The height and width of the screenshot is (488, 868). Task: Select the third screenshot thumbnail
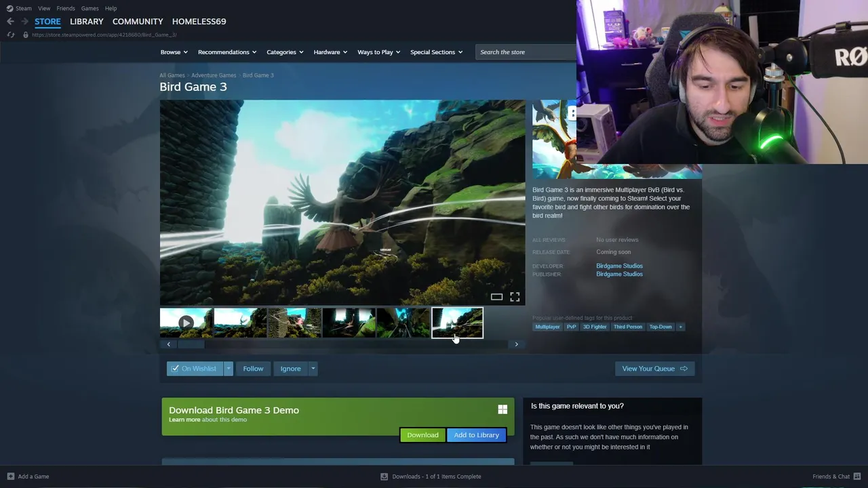(x=294, y=323)
